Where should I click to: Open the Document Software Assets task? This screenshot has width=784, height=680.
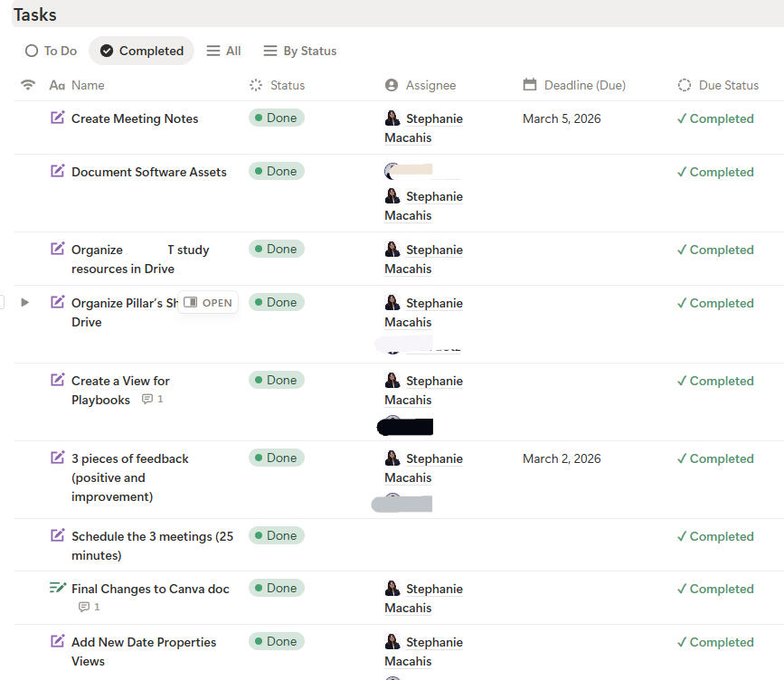click(148, 172)
